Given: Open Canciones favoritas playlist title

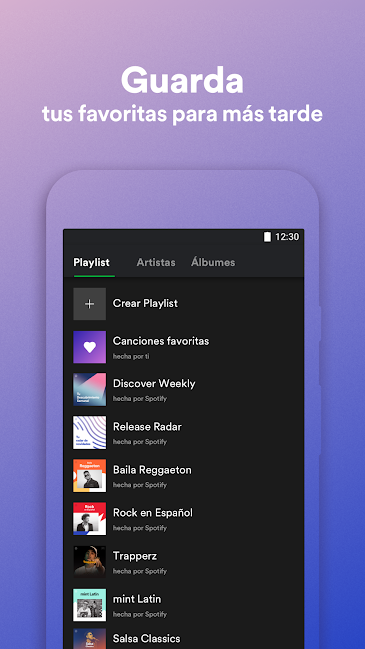Looking at the screenshot, I should pos(161,341).
